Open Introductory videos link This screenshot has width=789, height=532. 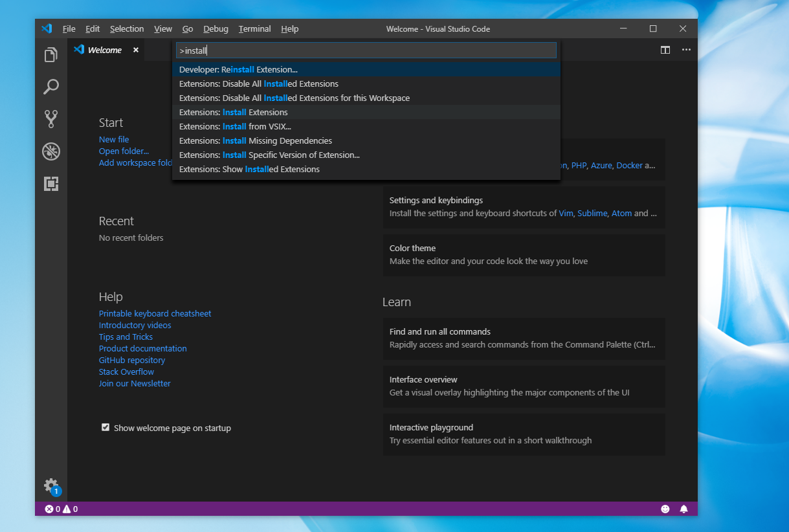(135, 325)
